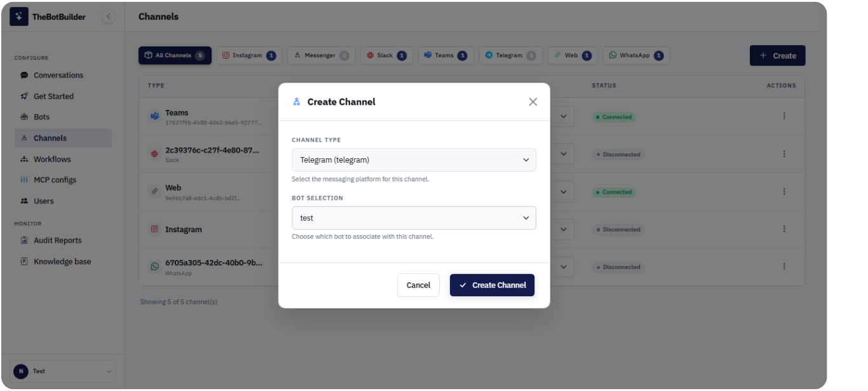Click the Disconnected status of Instagram row

(x=618, y=230)
